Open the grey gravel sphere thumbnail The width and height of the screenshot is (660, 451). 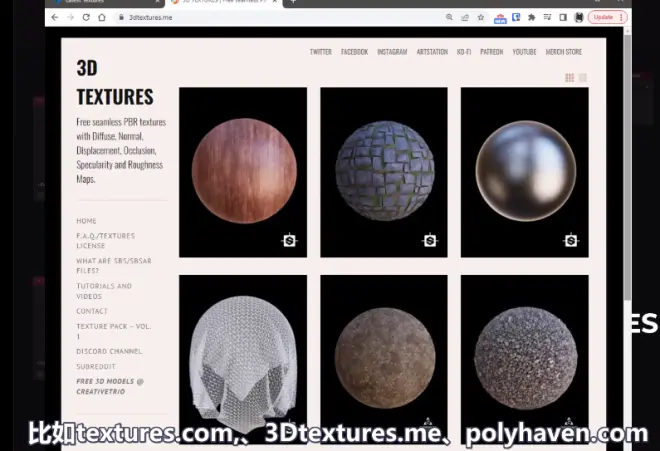pyautogui.click(x=525, y=358)
